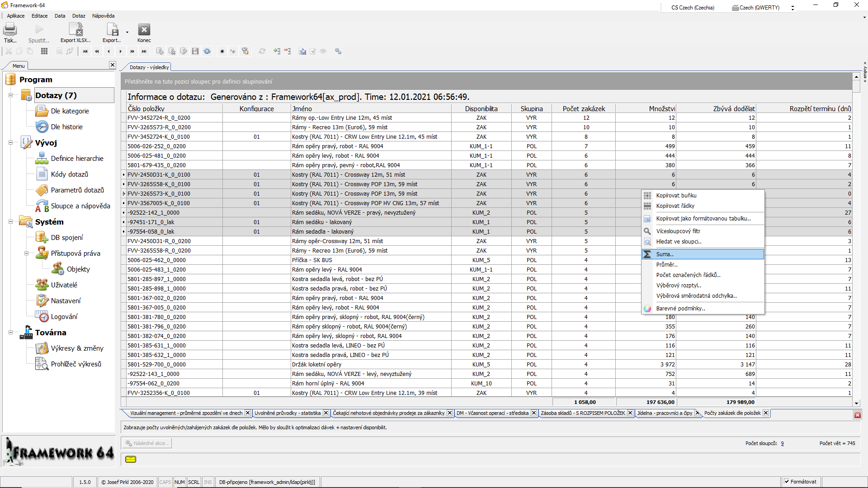This screenshot has height=488, width=868.
Task: Click the remove row red minus icon
Action: 288,51
